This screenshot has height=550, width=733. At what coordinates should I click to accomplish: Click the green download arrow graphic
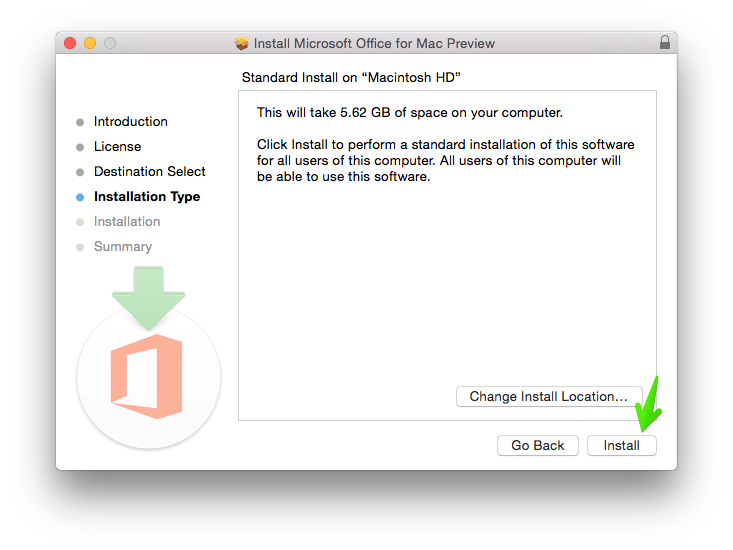[149, 298]
